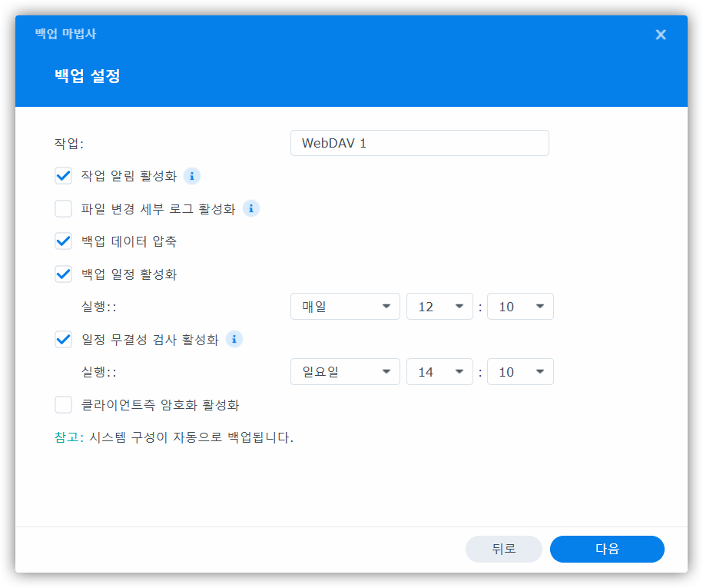Enable 클라이언트측 암호화 활성화 checkbox
Image resolution: width=703 pixels, height=588 pixels.
tap(64, 404)
